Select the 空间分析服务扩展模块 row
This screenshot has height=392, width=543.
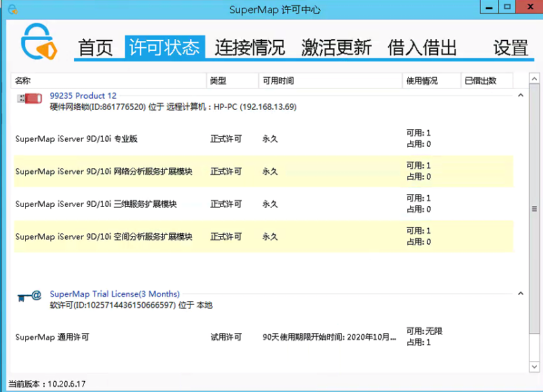tap(263, 236)
